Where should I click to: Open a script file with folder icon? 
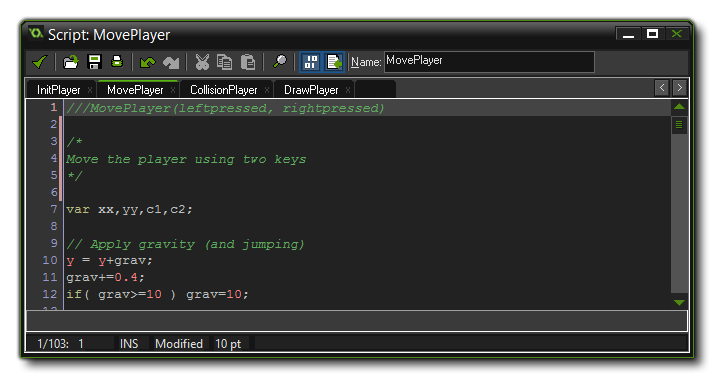click(71, 62)
